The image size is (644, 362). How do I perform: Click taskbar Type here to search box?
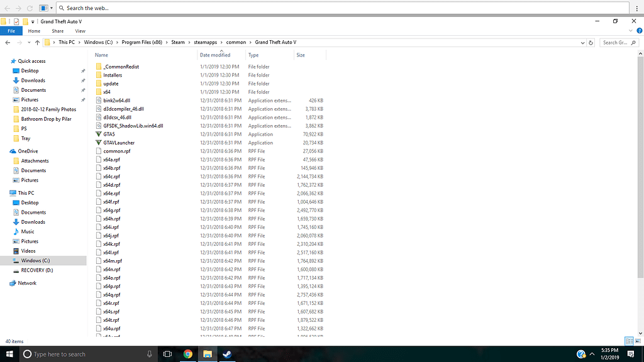tap(88, 354)
